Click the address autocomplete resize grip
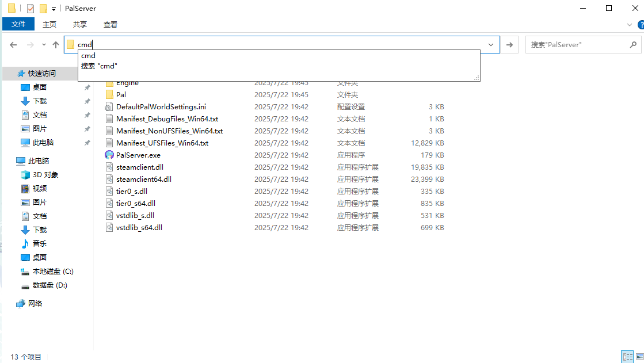Image resolution: width=644 pixels, height=363 pixels. [x=477, y=78]
